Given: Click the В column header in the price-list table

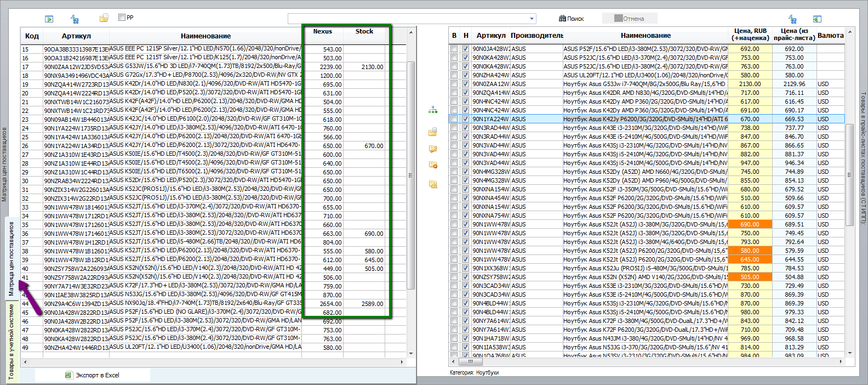Looking at the screenshot, I should pyautogui.click(x=454, y=36).
